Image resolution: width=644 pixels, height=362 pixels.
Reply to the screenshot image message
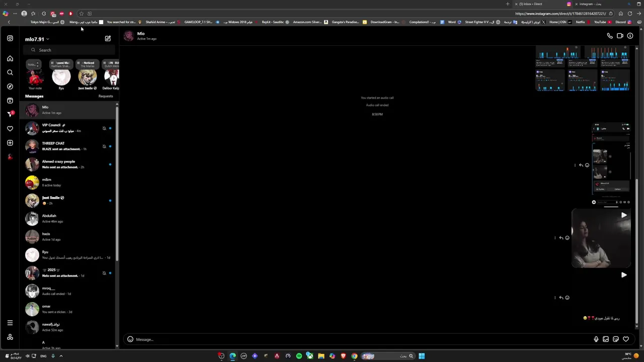point(581,165)
